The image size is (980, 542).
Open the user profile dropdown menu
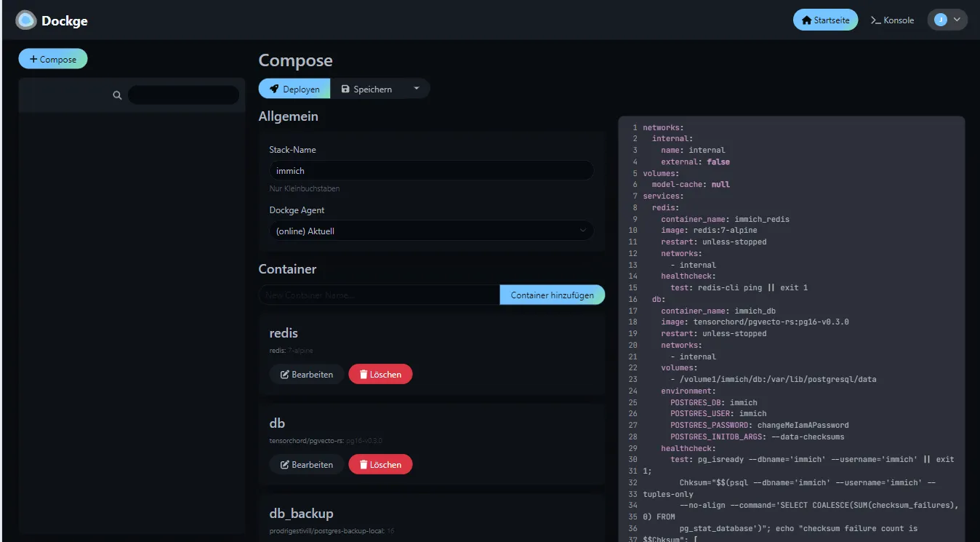[947, 20]
